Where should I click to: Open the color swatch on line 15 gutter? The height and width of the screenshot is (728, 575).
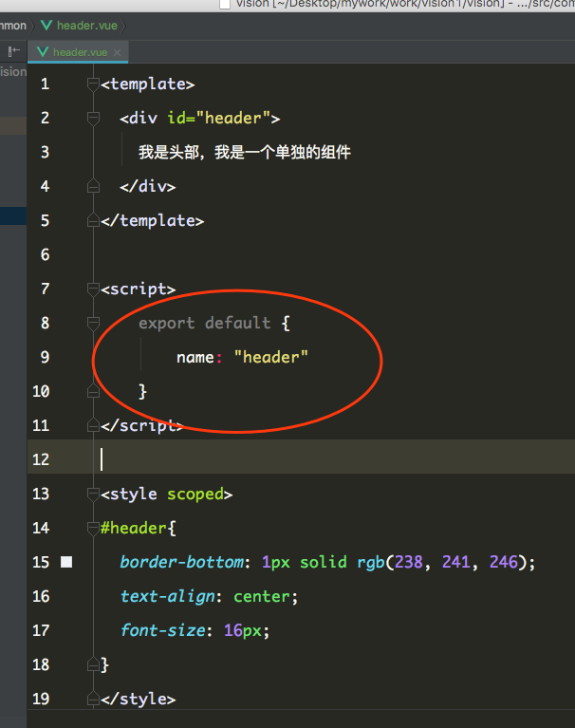[x=66, y=562]
